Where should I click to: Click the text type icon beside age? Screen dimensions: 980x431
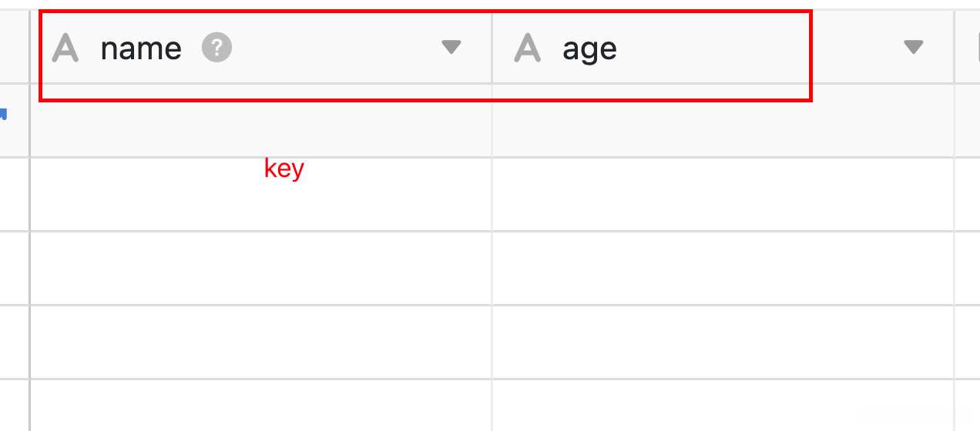(528, 48)
